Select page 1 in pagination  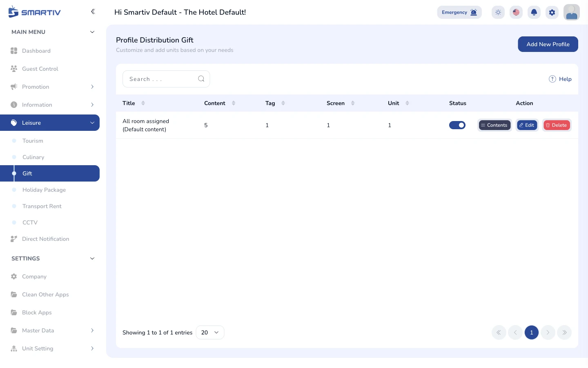[532, 332]
